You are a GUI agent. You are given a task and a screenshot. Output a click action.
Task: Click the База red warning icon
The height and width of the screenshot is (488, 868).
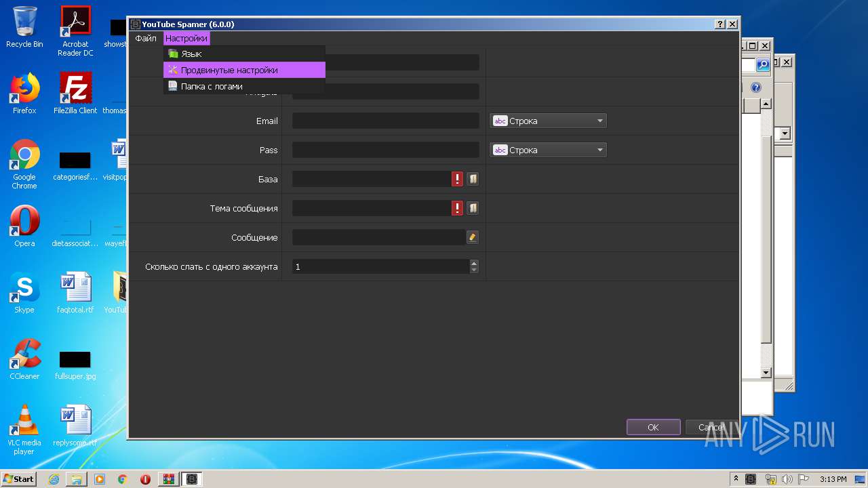(x=458, y=179)
